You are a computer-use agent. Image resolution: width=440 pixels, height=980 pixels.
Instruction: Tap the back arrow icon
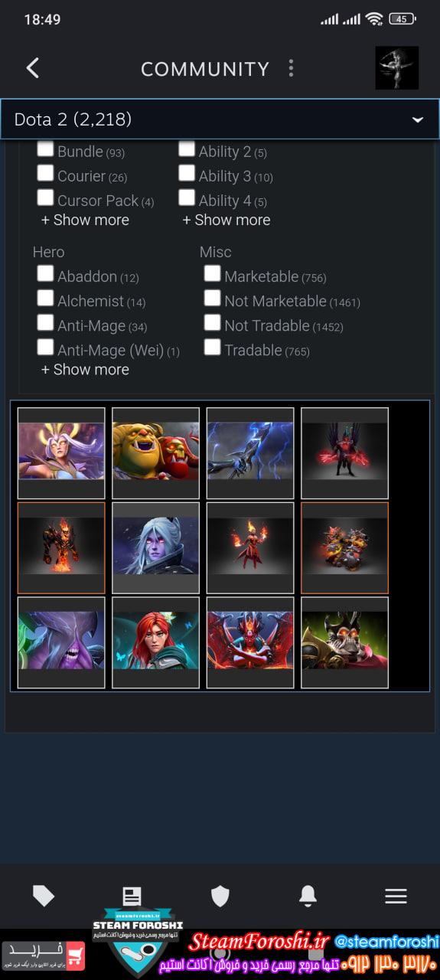32,68
